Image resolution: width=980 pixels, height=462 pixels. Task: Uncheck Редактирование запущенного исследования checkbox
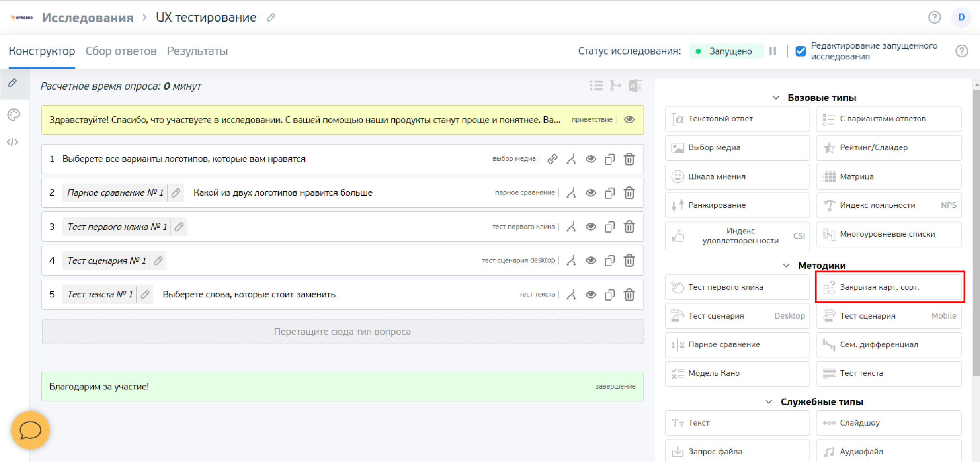pos(800,51)
